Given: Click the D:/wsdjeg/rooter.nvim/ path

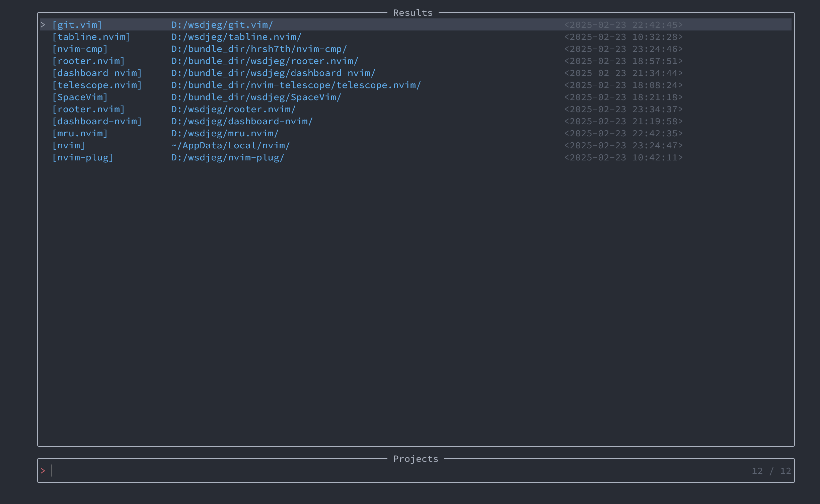Looking at the screenshot, I should 233,109.
